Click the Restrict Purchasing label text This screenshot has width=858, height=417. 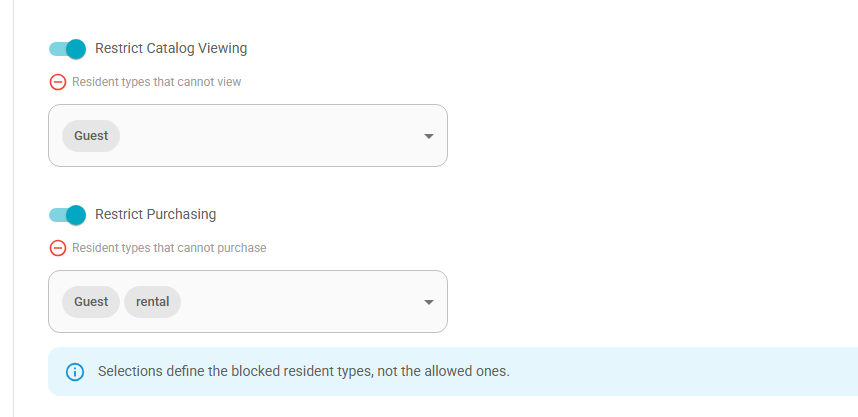[x=156, y=214]
